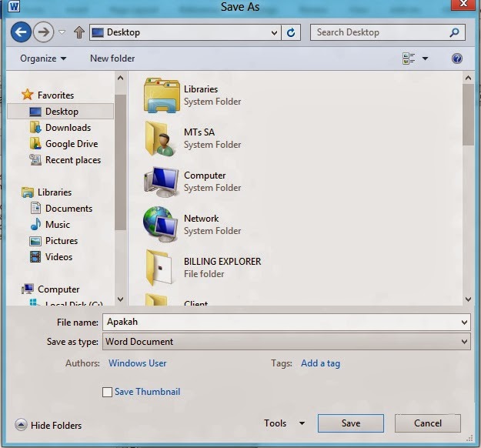This screenshot has width=481, height=448.
Task: Go up one folder level
Action: (x=79, y=32)
